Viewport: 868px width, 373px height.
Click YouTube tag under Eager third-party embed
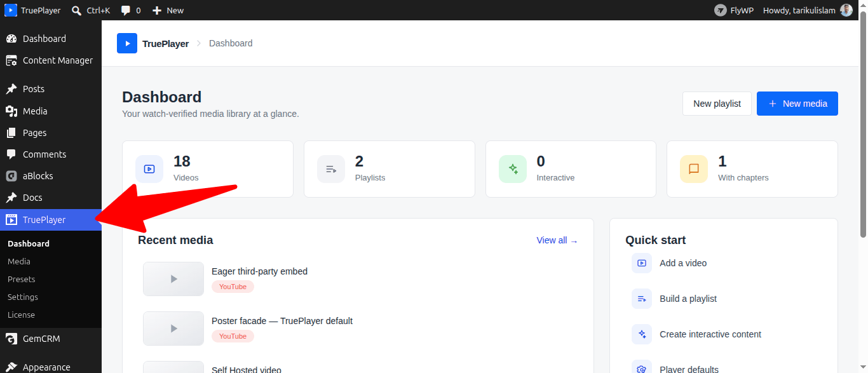[233, 287]
